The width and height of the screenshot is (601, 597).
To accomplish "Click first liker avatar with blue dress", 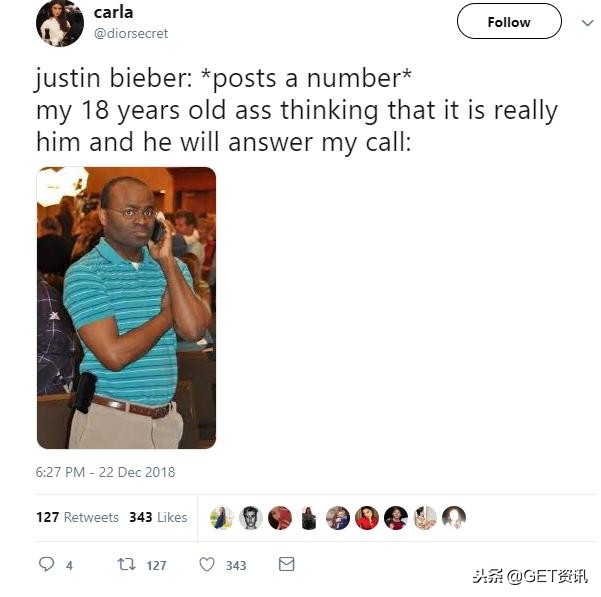I will click(x=222, y=518).
